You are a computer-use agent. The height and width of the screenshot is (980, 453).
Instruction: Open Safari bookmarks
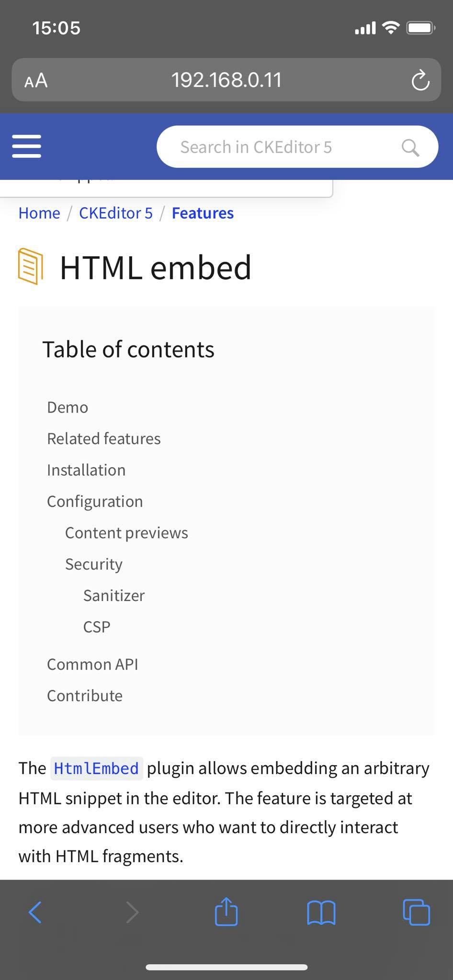point(321,912)
